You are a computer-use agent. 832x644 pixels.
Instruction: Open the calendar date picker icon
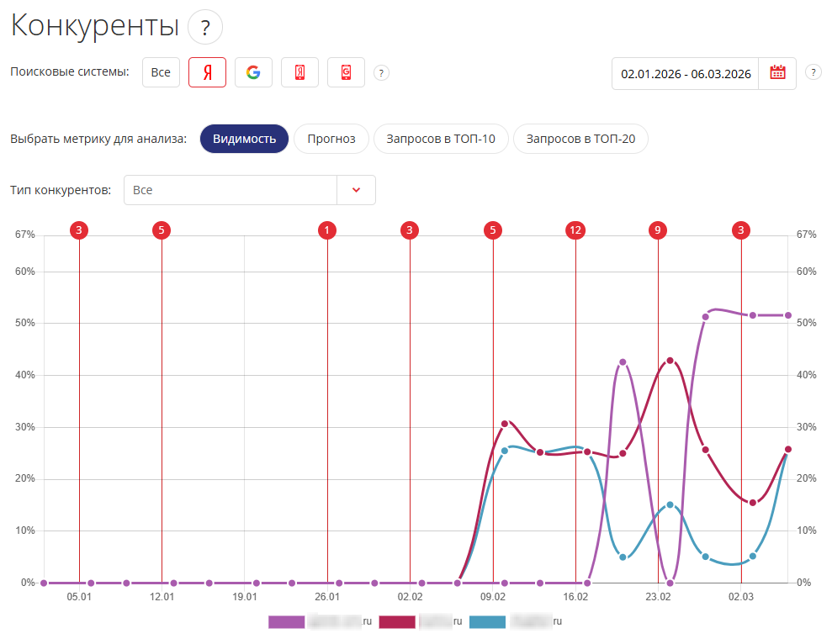777,74
